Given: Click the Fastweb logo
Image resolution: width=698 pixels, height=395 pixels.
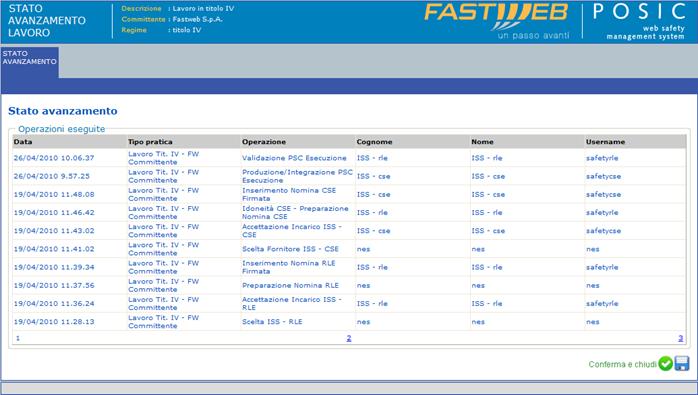Looking at the screenshot, I should coord(496,20).
